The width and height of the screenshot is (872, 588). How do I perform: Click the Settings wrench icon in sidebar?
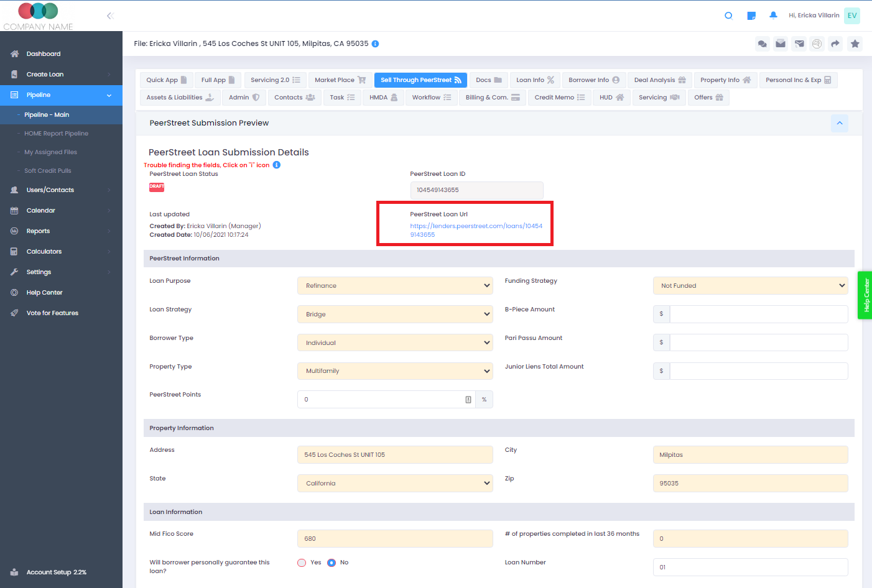[14, 272]
